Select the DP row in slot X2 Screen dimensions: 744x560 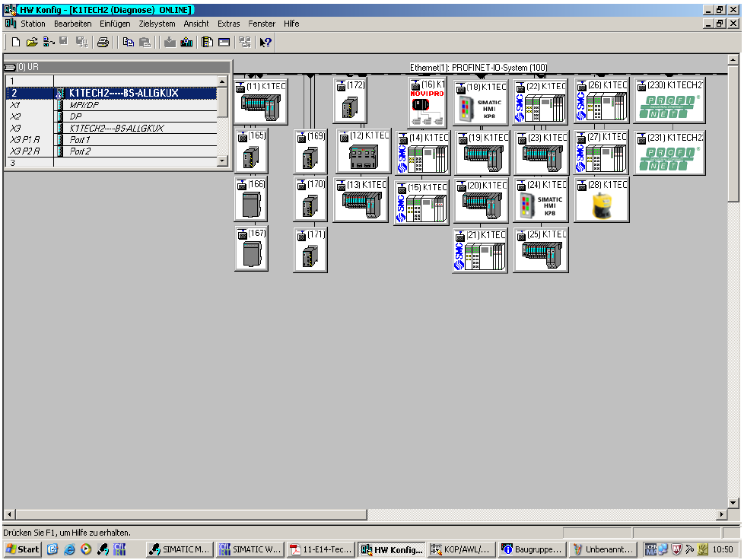[112, 116]
